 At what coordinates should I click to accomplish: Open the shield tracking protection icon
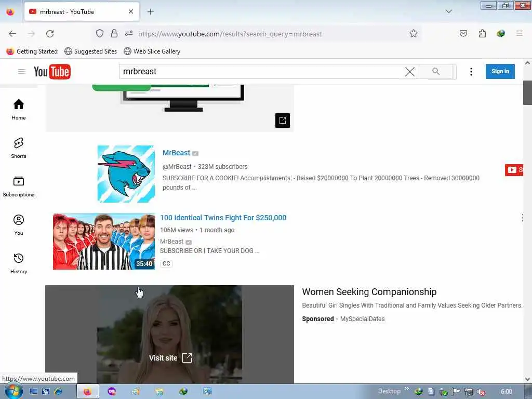99,33
